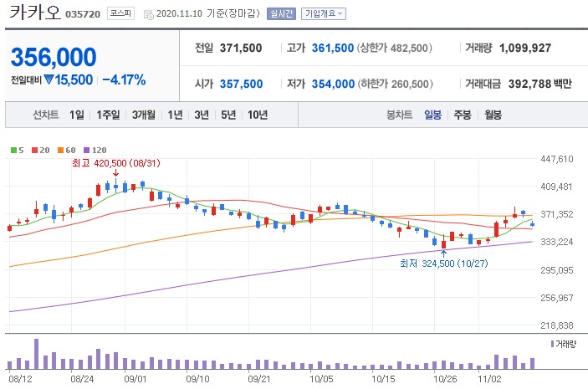The image size is (588, 389).
Task: Click the stock code 035720
Action: coord(83,14)
